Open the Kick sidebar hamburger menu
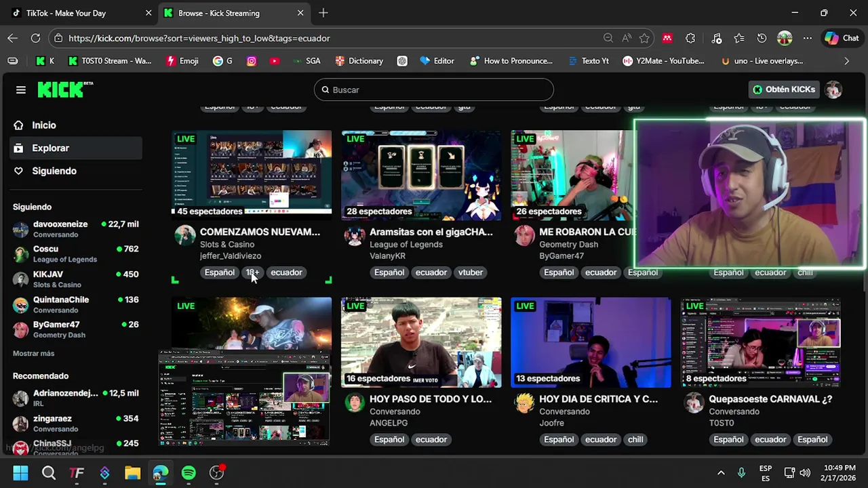The image size is (868, 488). tap(21, 89)
